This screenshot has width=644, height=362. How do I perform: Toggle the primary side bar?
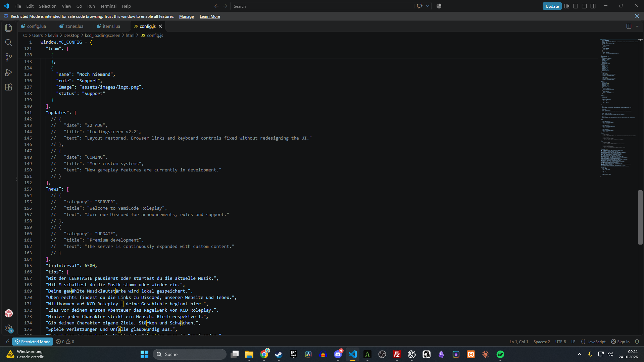tap(576, 6)
